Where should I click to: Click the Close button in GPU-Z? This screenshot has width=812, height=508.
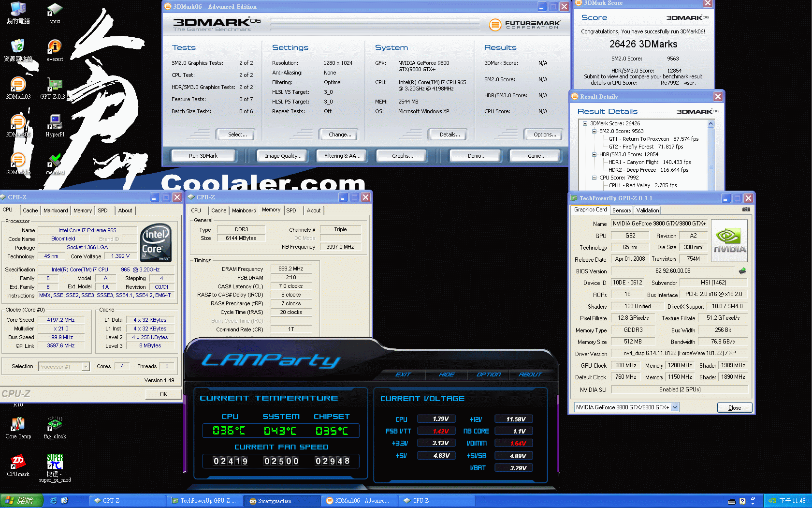(734, 408)
